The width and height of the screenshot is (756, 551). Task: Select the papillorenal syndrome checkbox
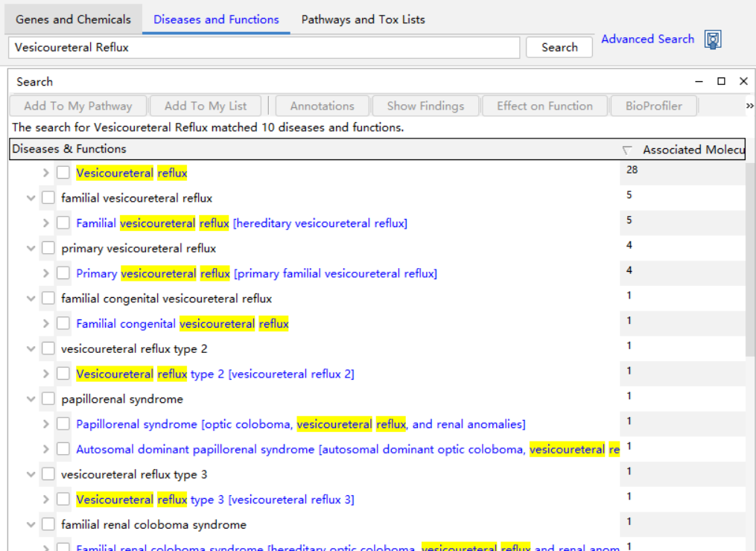(48, 399)
